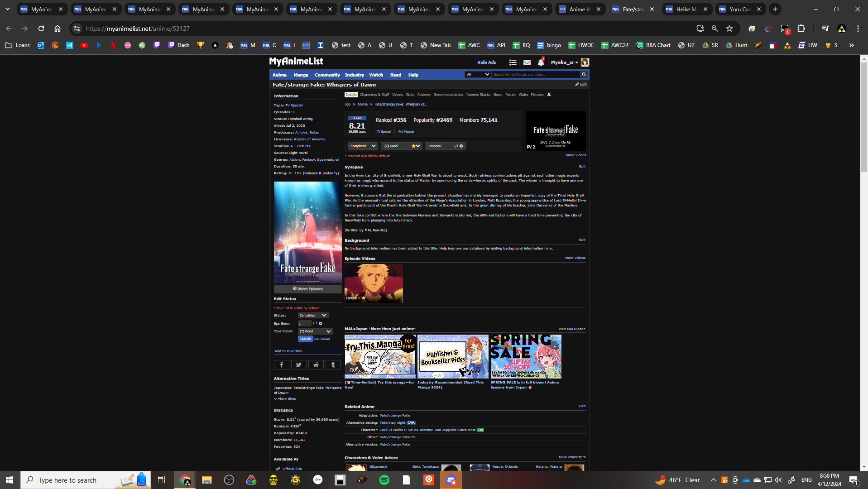Open the notifications bell in MAL header

click(541, 62)
